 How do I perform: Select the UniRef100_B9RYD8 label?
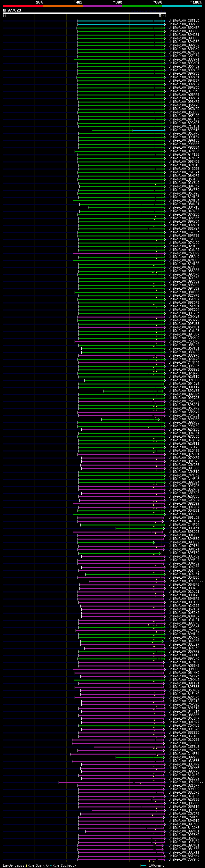click(x=184, y=70)
